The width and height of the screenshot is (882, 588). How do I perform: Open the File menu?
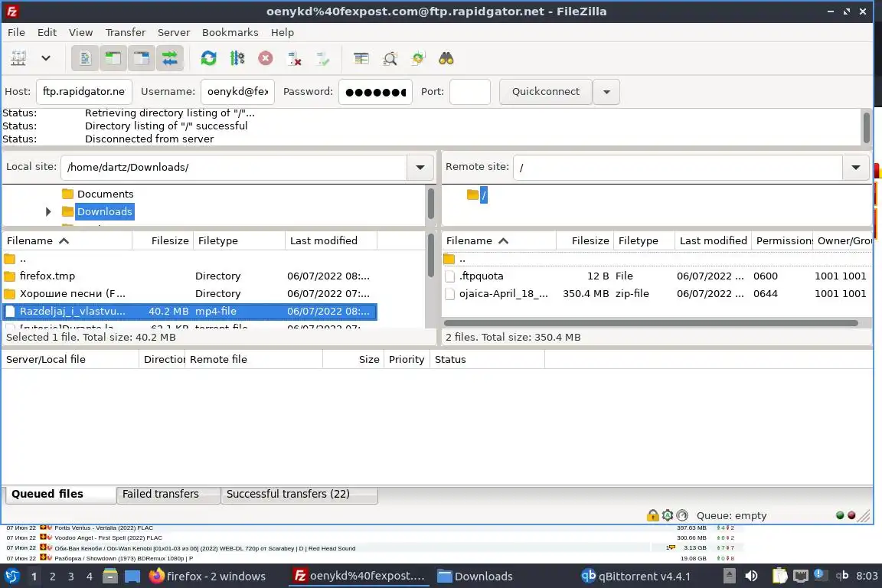click(x=16, y=32)
